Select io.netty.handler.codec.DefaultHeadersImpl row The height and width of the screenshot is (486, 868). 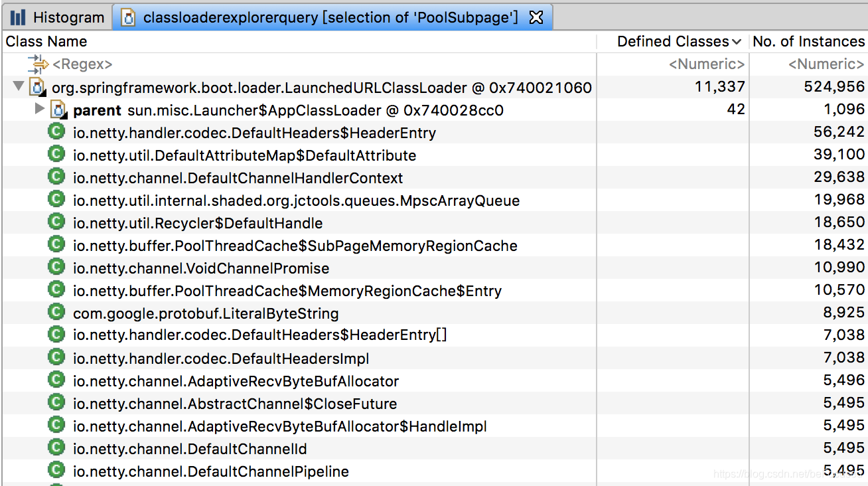click(434, 358)
